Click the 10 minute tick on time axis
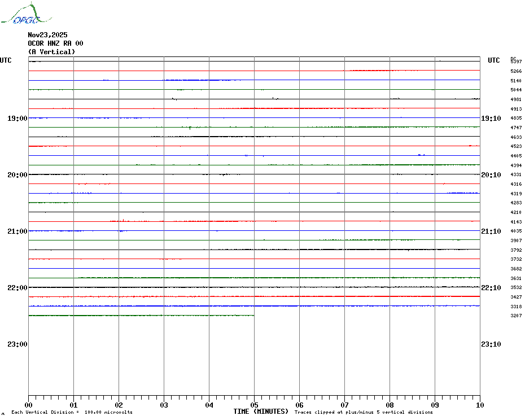The width and height of the screenshot is (525, 420). (479, 405)
